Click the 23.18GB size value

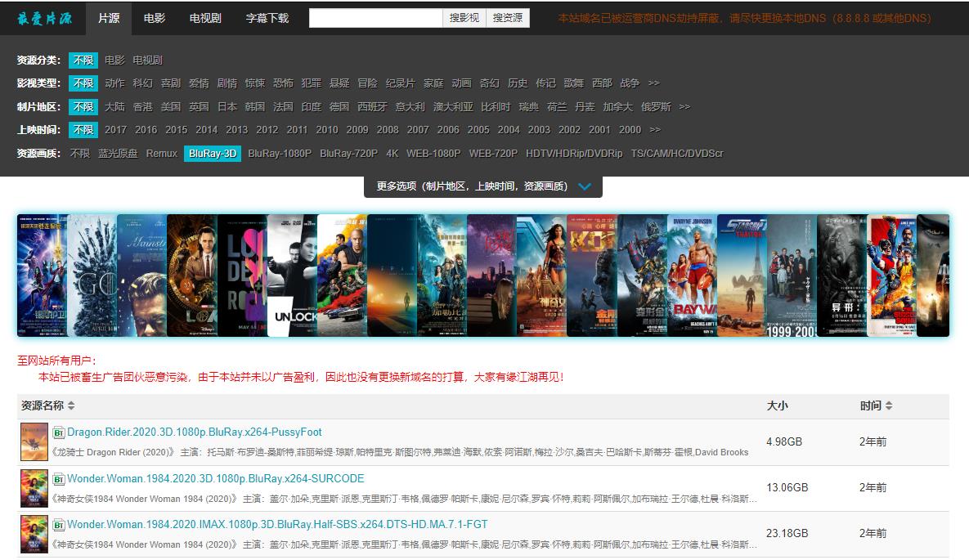[x=787, y=533]
